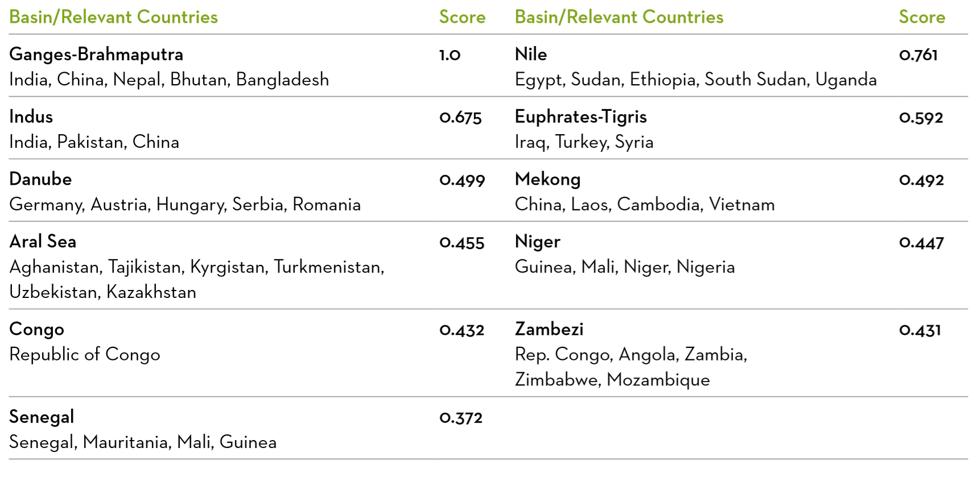Screen dimensions: 980x477
Task: Click the 0.372 Senegal score
Action: pyautogui.click(x=461, y=418)
